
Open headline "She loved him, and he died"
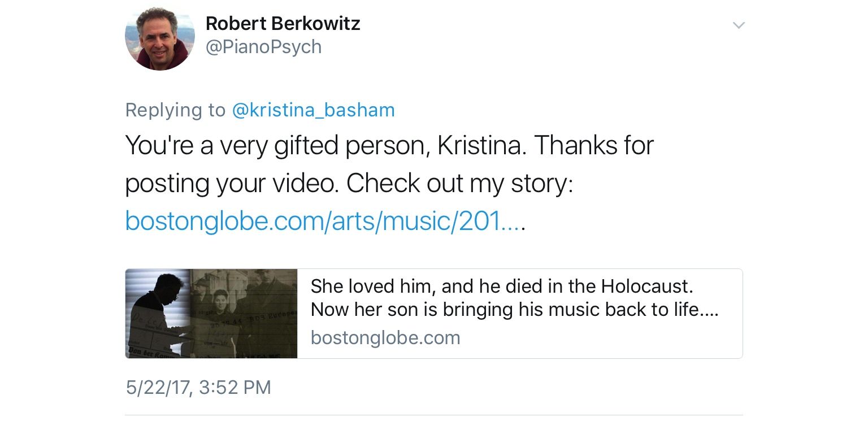[502, 286]
